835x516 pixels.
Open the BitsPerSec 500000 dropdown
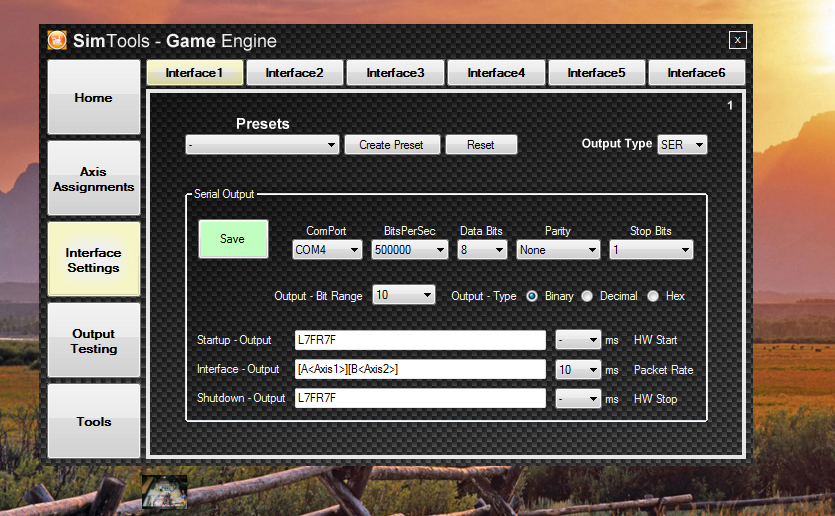[x=410, y=250]
